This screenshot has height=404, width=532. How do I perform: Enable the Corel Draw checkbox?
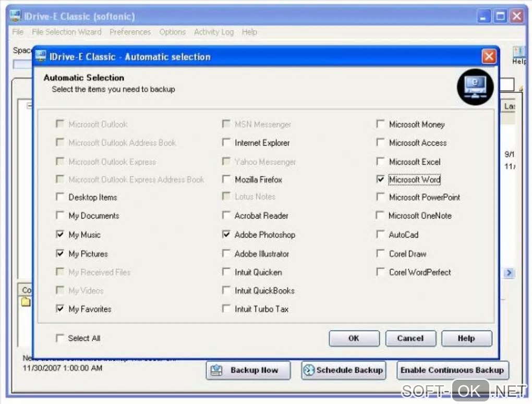pos(380,253)
